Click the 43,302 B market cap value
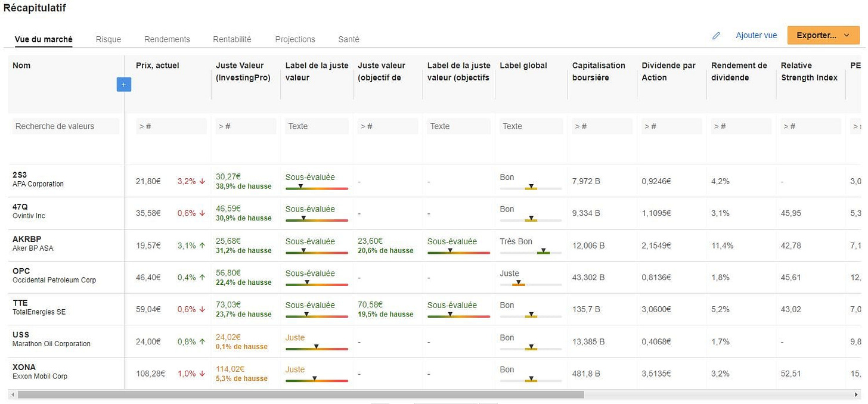 (588, 277)
